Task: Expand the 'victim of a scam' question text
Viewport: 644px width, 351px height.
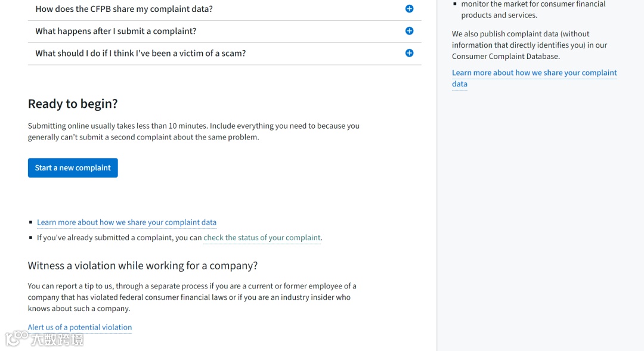Action: coord(141,53)
